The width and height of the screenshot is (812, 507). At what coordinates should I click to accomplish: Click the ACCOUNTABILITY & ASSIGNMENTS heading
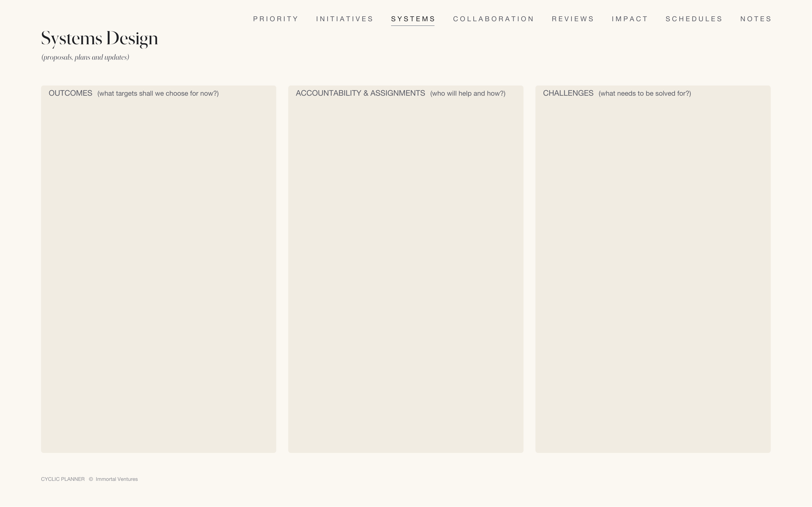360,93
